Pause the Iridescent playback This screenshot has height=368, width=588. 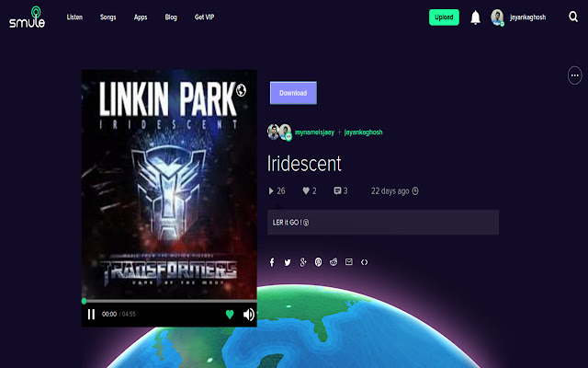coord(91,315)
